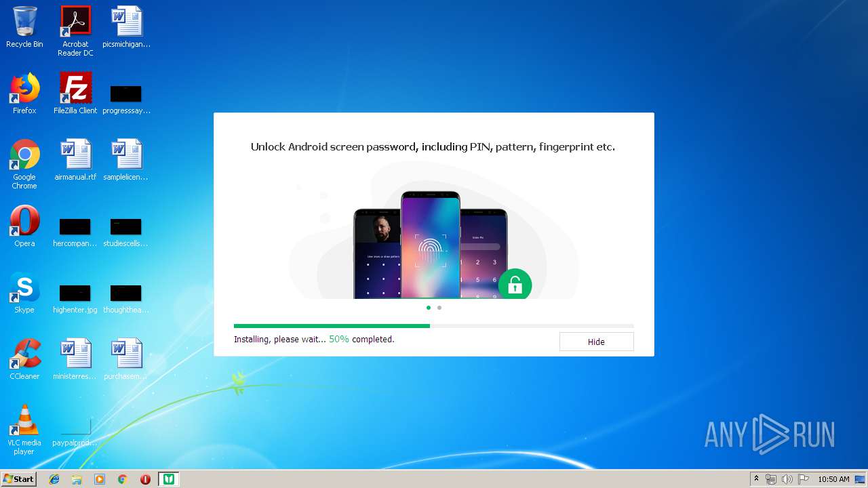Select the progresssay file icon
The height and width of the screenshot is (488, 868).
click(x=126, y=99)
